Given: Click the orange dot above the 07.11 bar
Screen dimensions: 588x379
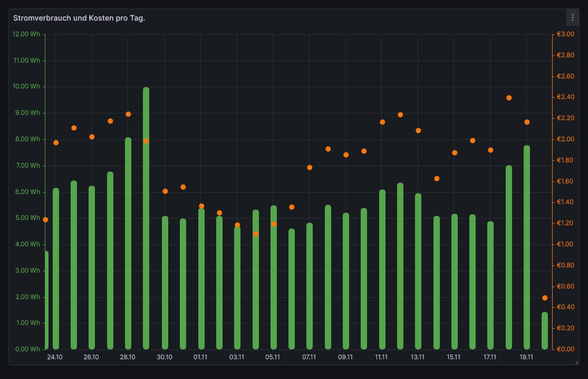Looking at the screenshot, I should click(x=310, y=167).
